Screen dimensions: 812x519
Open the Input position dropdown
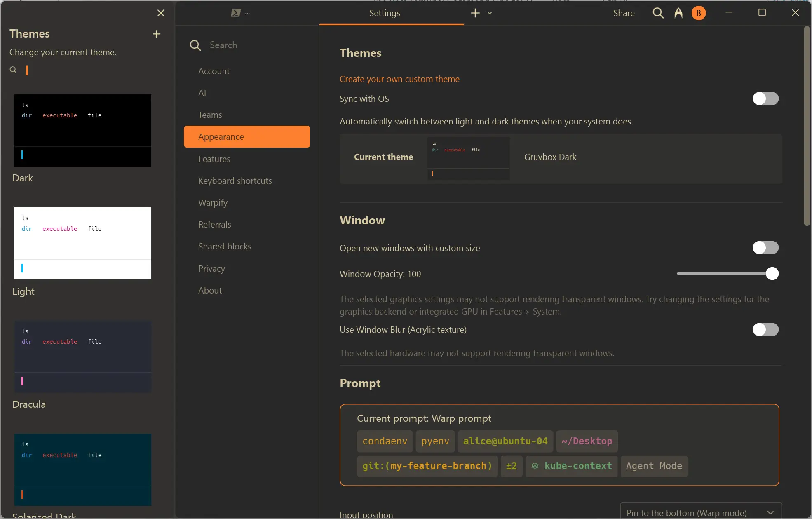pyautogui.click(x=700, y=512)
